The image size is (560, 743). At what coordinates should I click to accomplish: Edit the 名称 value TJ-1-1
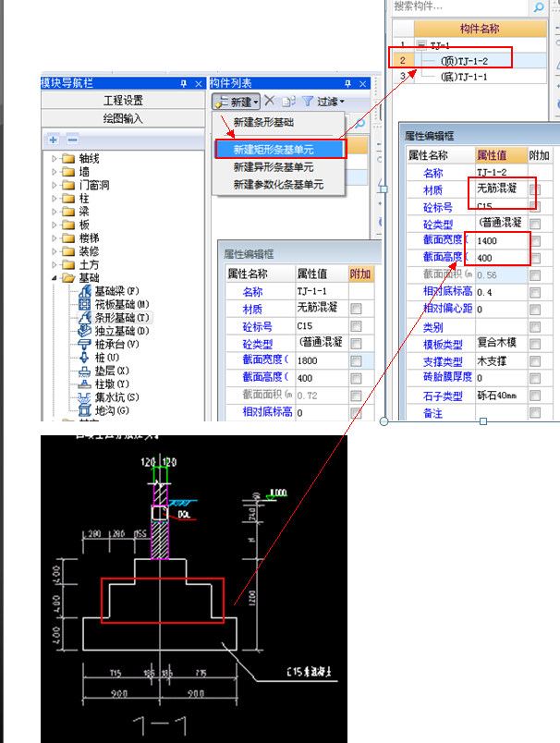[x=323, y=291]
